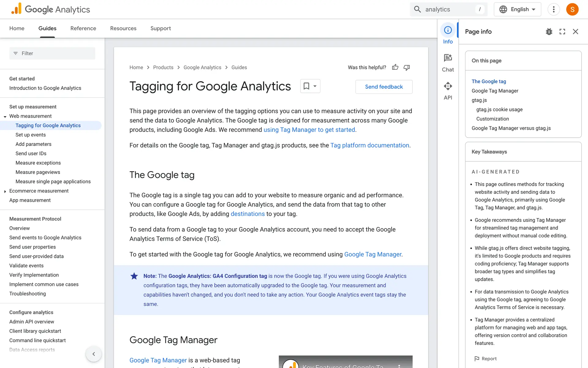Click the Send feedback button
588x368 pixels.
[x=384, y=87]
